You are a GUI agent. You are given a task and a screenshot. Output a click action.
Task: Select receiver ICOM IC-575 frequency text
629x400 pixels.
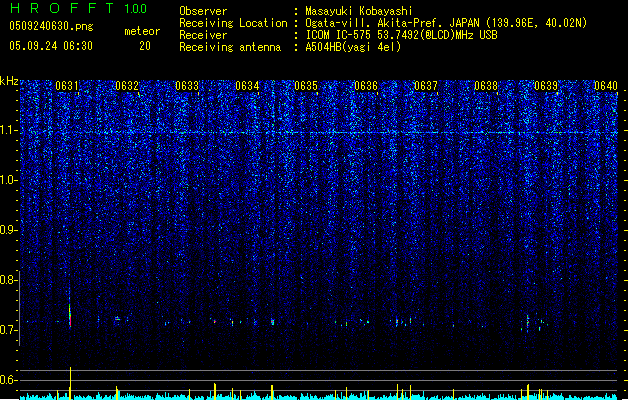402,35
